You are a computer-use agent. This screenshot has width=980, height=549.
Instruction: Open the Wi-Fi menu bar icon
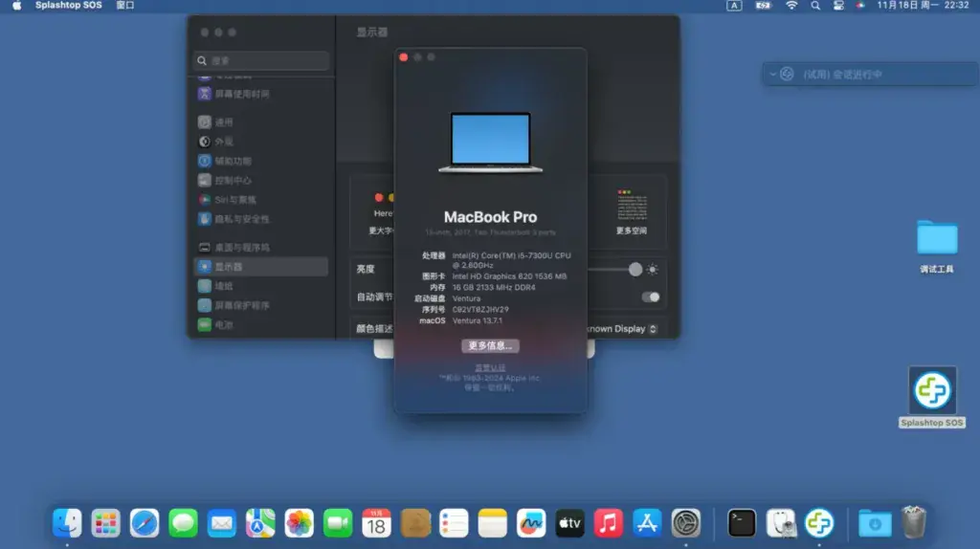tap(791, 6)
